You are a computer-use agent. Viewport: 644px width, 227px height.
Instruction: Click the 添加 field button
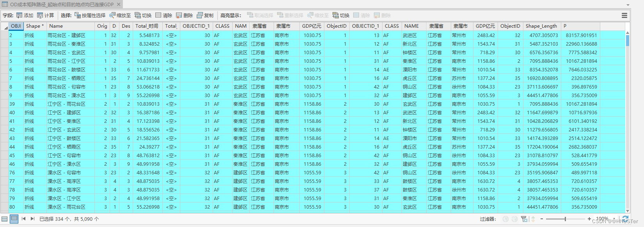point(25,16)
